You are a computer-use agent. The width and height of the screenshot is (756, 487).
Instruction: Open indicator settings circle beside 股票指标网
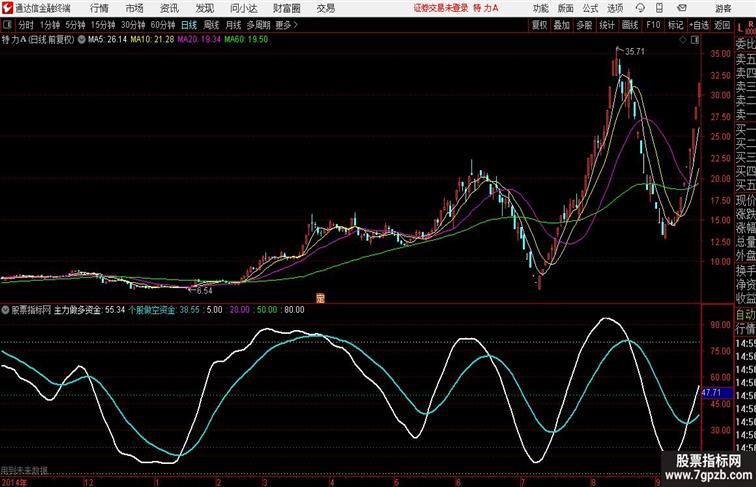(x=5, y=310)
